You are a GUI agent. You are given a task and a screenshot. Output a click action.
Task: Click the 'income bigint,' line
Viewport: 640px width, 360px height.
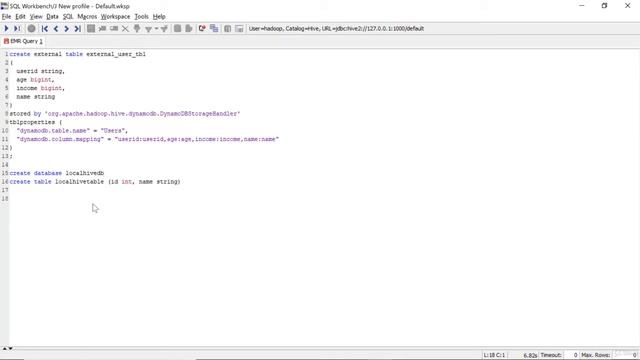pos(40,88)
